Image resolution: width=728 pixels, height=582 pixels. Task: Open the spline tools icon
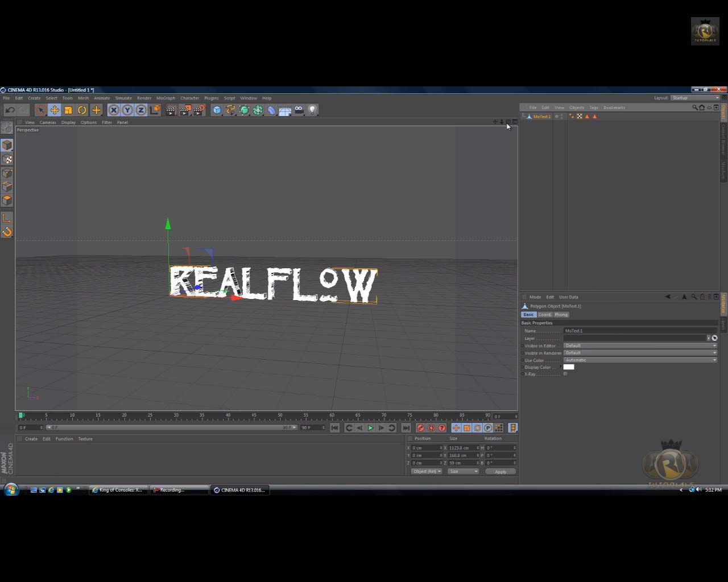pyautogui.click(x=230, y=110)
